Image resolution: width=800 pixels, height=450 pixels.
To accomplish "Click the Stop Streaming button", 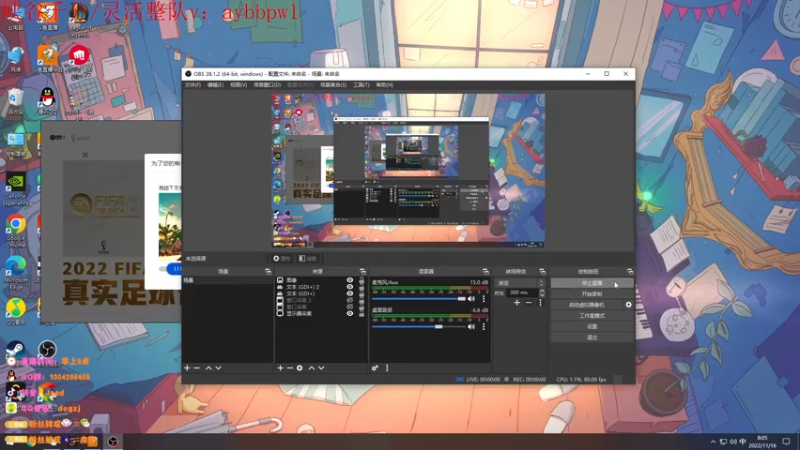I will [x=592, y=283].
